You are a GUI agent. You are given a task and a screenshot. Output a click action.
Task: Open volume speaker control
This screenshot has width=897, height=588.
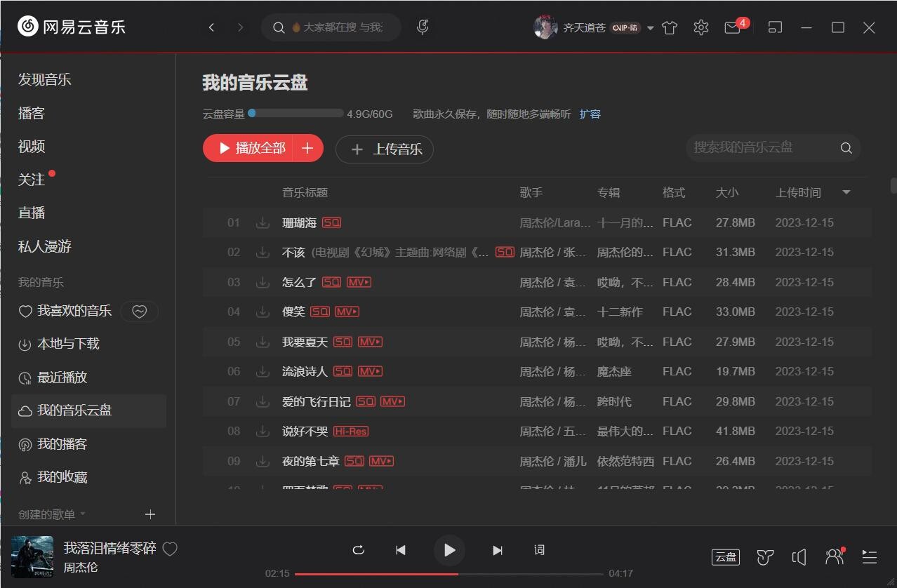click(799, 557)
